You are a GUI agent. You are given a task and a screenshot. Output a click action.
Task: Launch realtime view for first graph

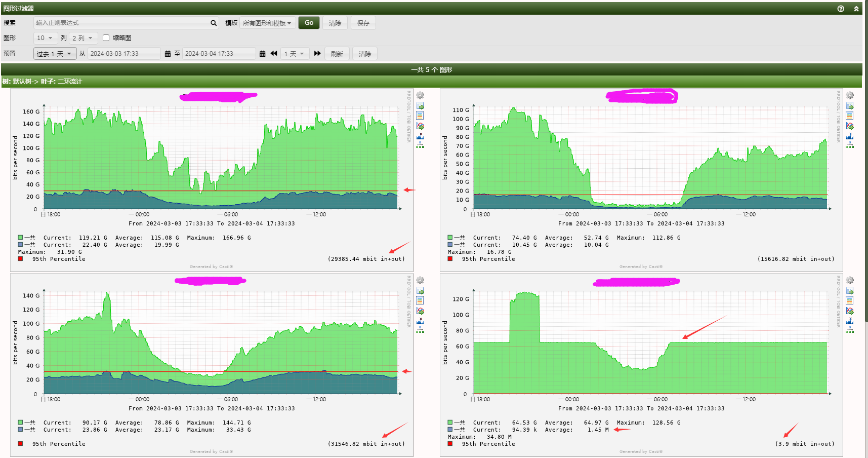pos(420,126)
